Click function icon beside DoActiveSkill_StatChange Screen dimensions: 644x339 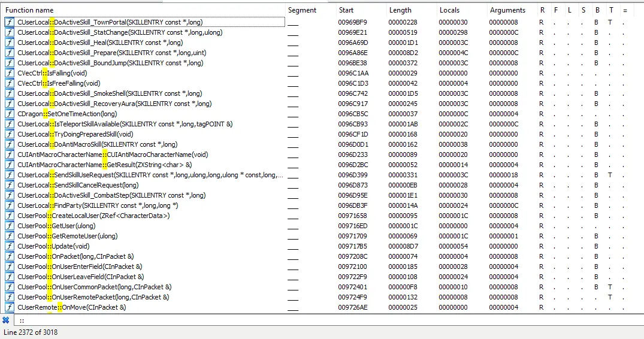coord(9,32)
